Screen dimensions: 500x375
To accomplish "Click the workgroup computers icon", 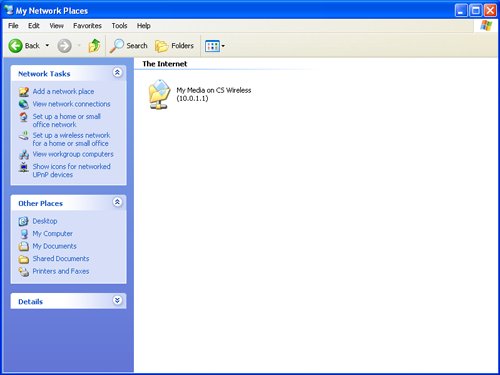I will (x=24, y=155).
